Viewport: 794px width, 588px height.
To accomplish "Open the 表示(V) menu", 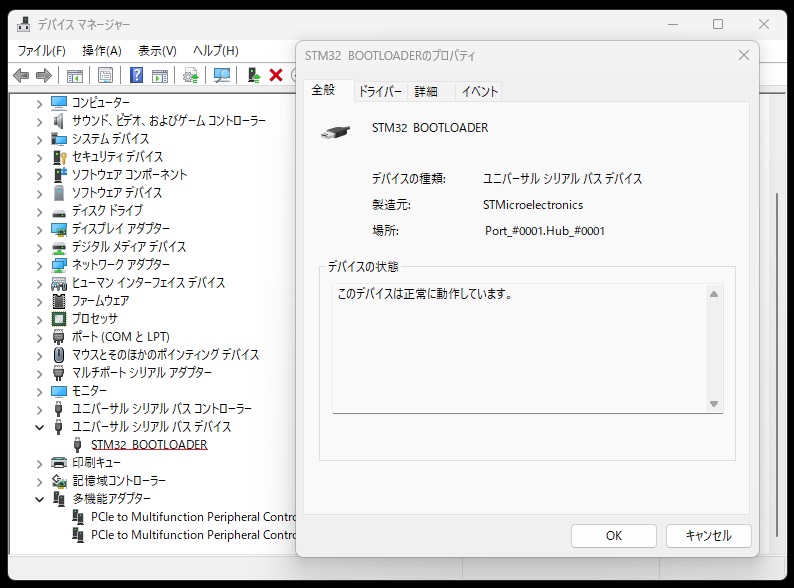I will [x=157, y=51].
